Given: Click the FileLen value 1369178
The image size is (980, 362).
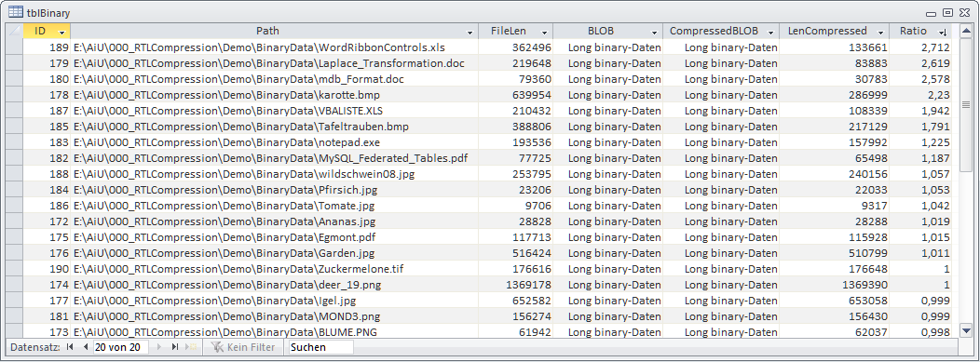Looking at the screenshot, I should point(528,285).
